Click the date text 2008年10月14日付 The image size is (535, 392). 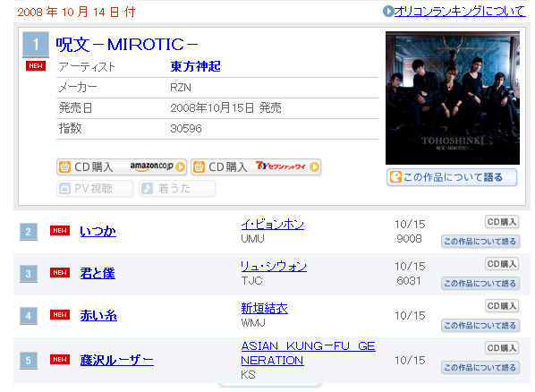click(x=76, y=13)
